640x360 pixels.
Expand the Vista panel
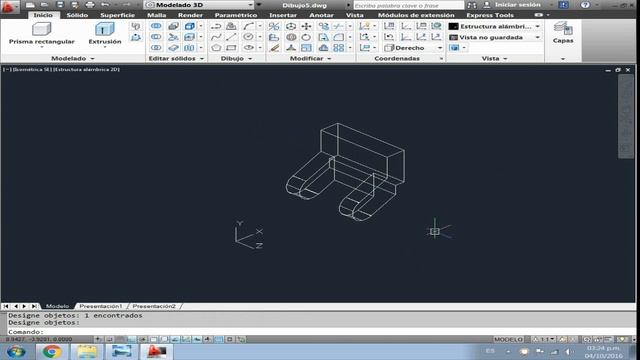point(494,58)
